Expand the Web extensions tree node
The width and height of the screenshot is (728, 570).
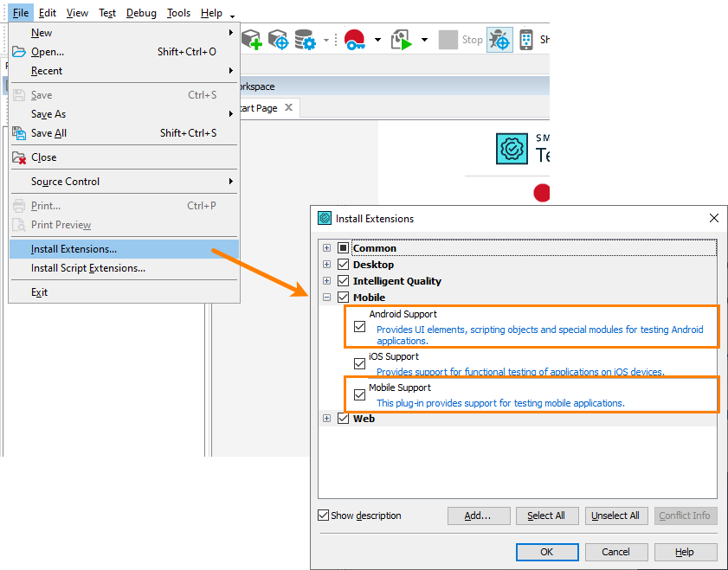(327, 419)
